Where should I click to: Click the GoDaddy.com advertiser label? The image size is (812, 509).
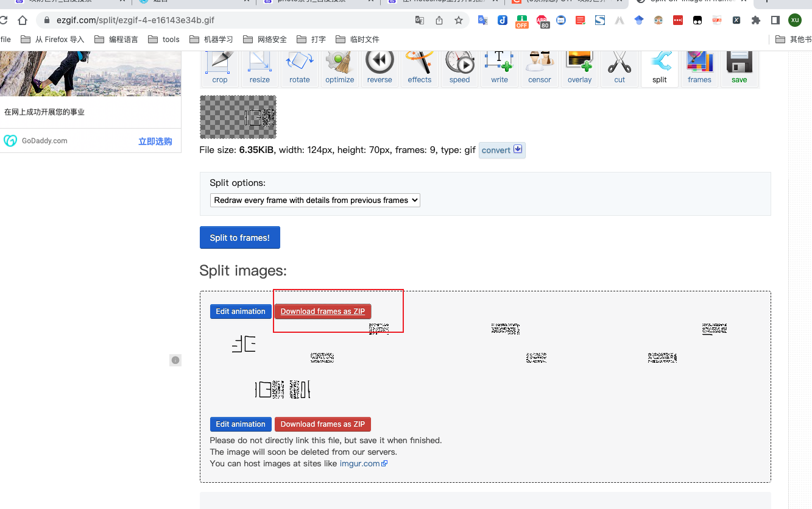point(44,141)
